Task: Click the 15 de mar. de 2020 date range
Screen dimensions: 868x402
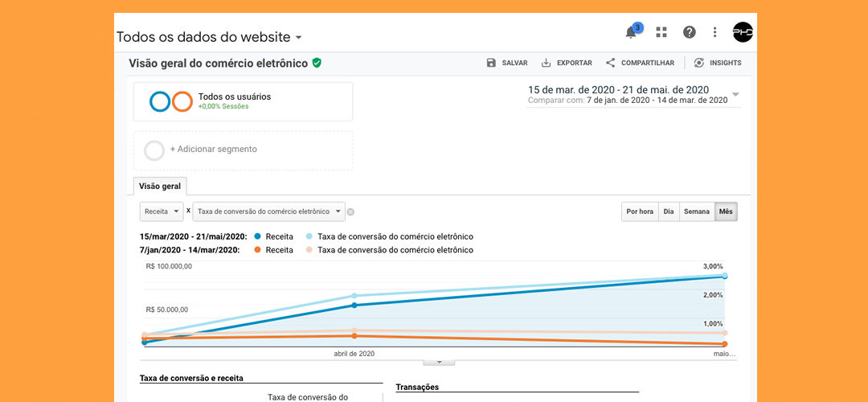Action: 618,90
